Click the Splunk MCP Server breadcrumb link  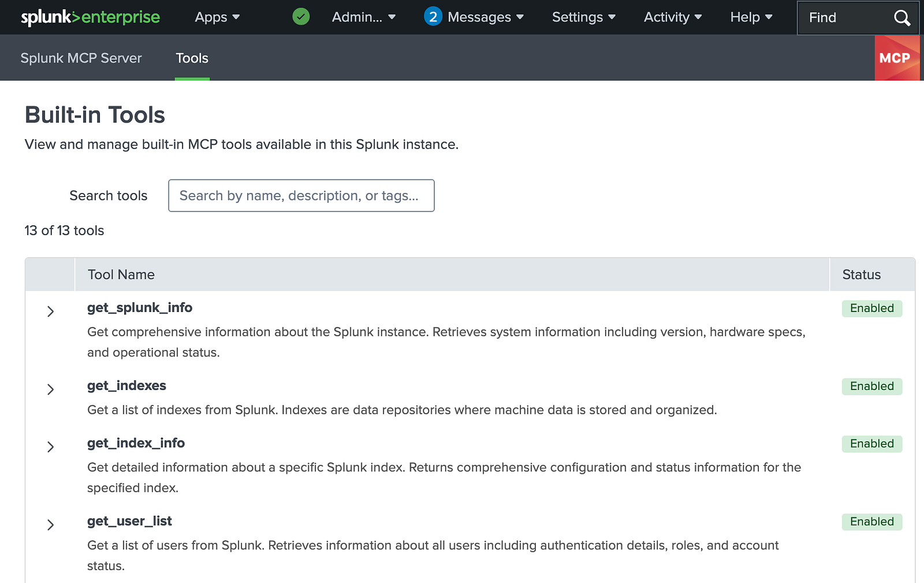click(x=81, y=58)
